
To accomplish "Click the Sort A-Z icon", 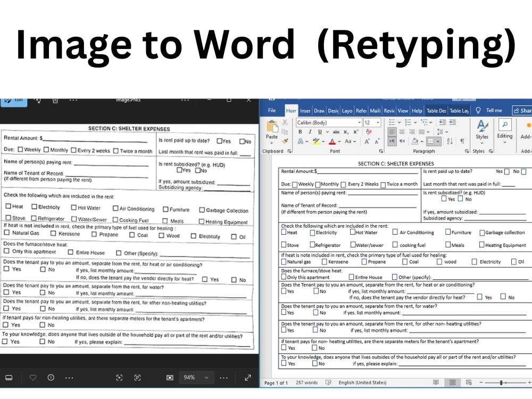I will point(450,141).
